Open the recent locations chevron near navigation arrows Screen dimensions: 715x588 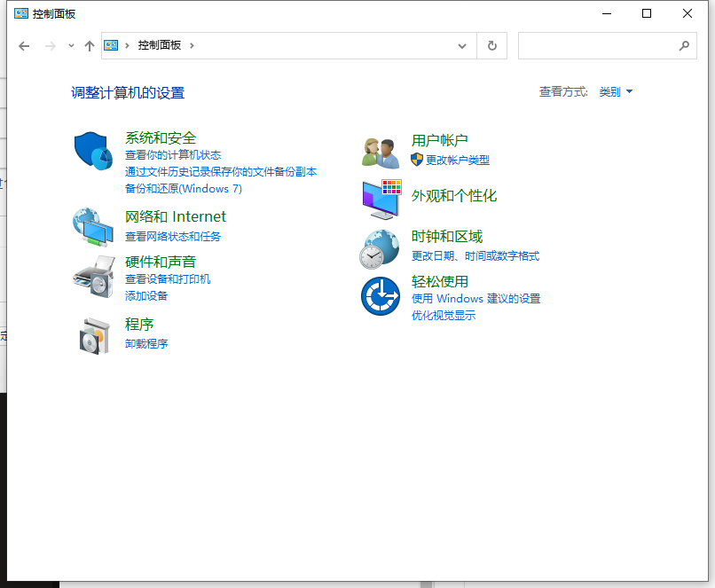click(x=71, y=46)
